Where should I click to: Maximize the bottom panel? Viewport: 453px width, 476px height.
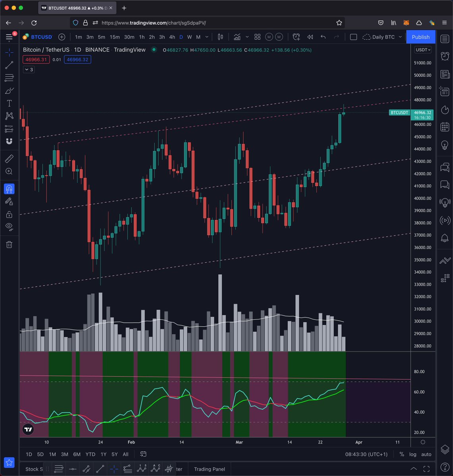pyautogui.click(x=427, y=469)
